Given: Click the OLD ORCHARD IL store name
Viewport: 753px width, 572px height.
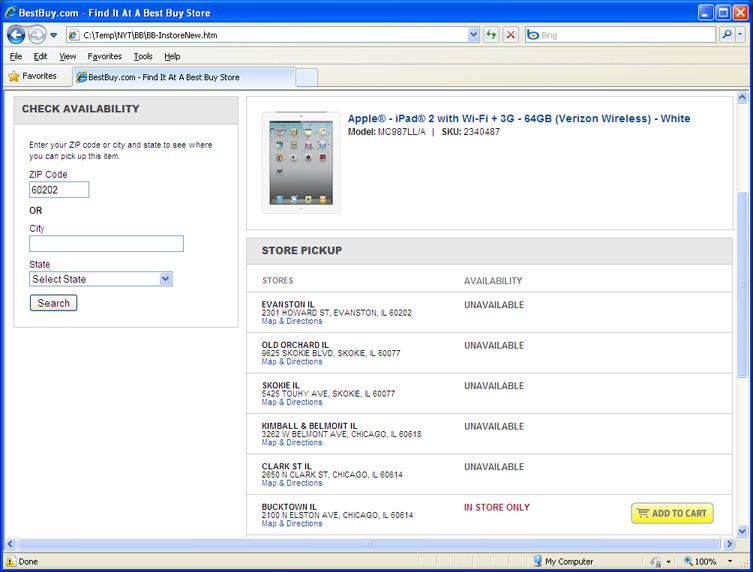Looking at the screenshot, I should pos(295,345).
